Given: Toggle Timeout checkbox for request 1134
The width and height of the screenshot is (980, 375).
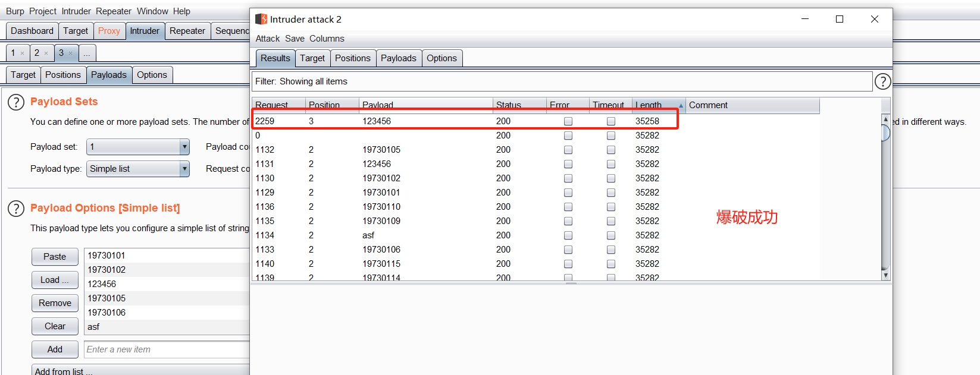Looking at the screenshot, I should pyautogui.click(x=611, y=235).
